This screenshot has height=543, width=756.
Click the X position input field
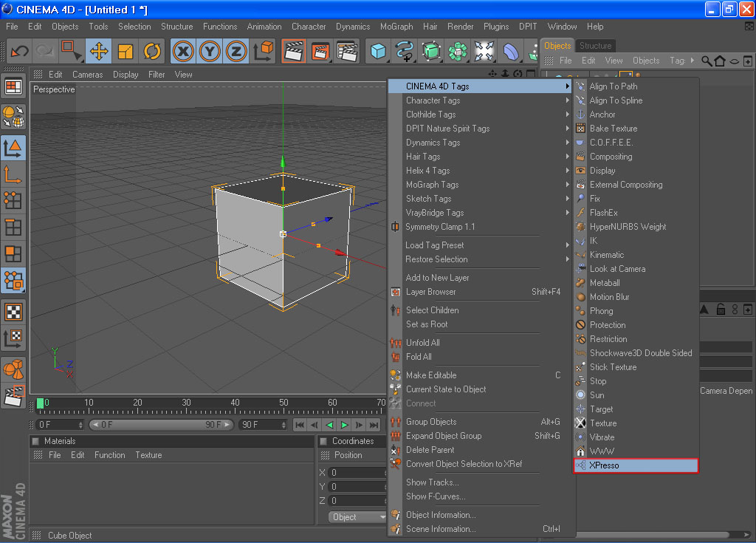357,473
